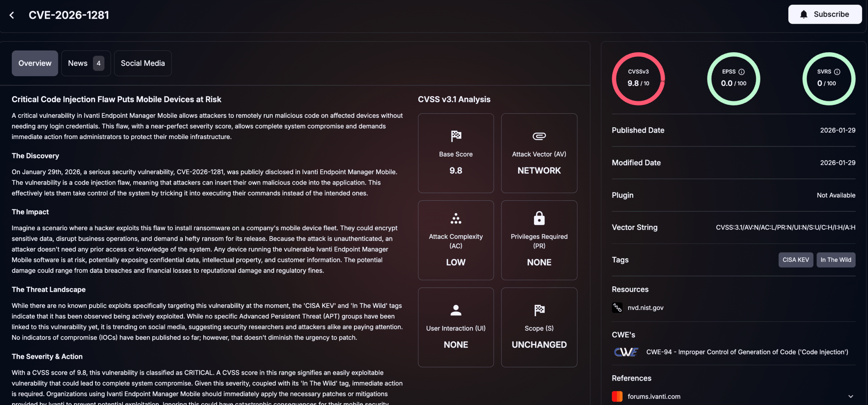Click the Base Score flag icon
Image resolution: width=868 pixels, height=405 pixels.
(x=456, y=136)
